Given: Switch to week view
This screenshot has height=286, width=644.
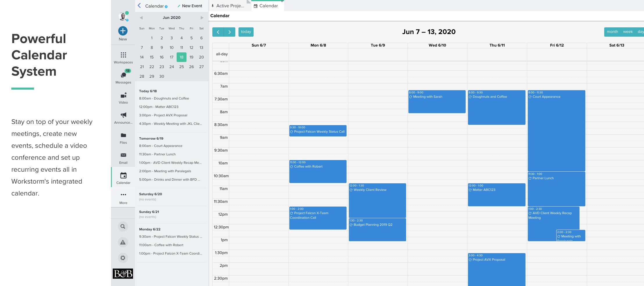Looking at the screenshot, I should [628, 32].
